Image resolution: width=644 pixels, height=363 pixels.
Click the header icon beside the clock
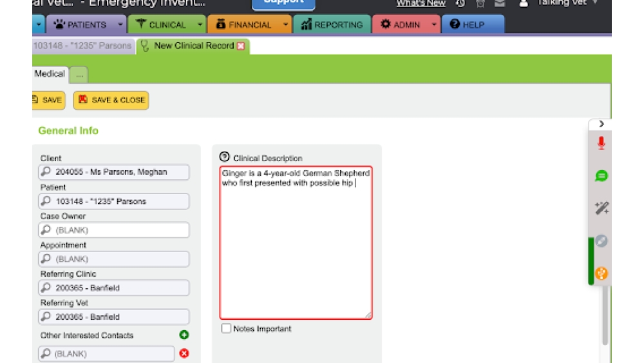coord(480,3)
